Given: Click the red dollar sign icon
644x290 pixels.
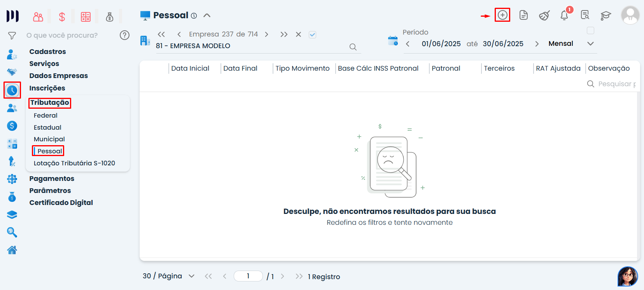Looking at the screenshot, I should (x=62, y=17).
